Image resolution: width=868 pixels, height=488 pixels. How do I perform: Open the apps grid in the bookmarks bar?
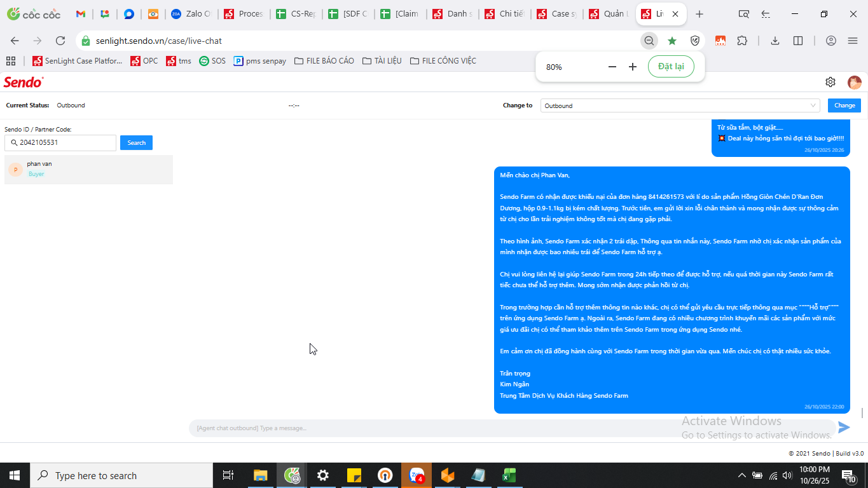click(x=11, y=61)
